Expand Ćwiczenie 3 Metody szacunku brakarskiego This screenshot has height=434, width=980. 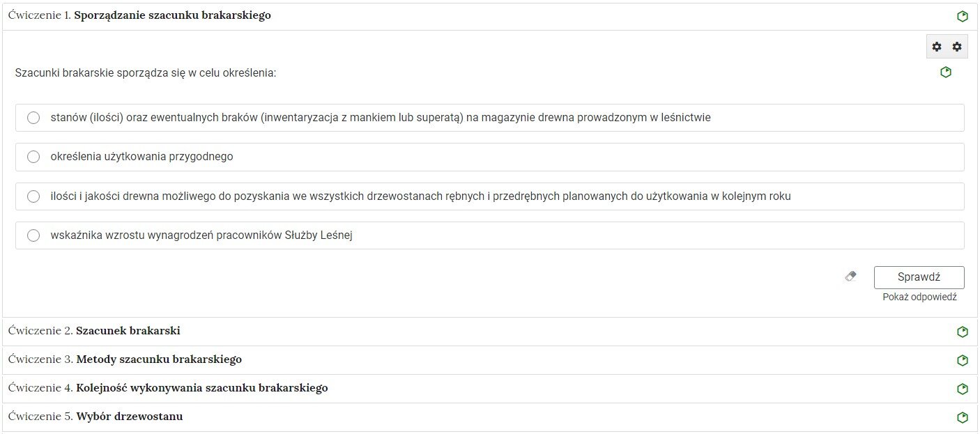tap(490, 360)
